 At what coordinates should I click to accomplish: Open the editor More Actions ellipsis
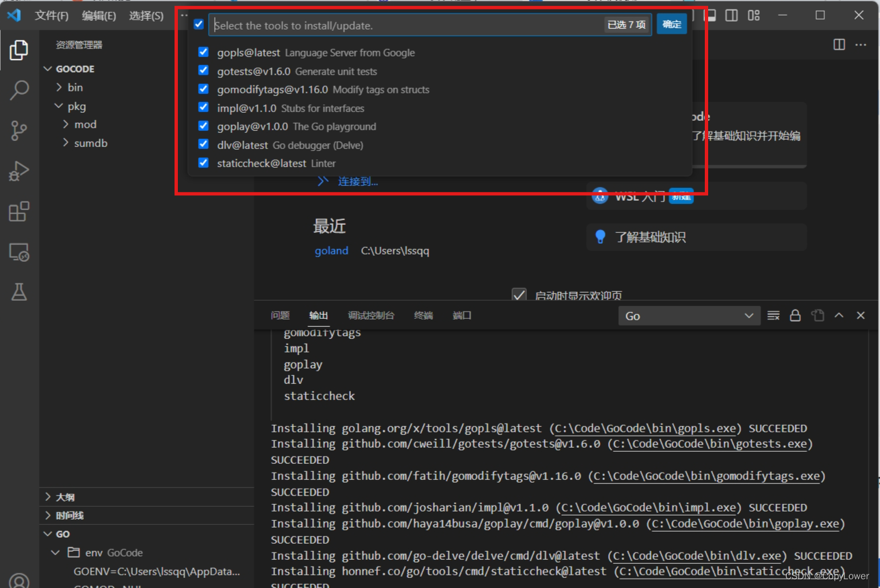click(x=861, y=45)
